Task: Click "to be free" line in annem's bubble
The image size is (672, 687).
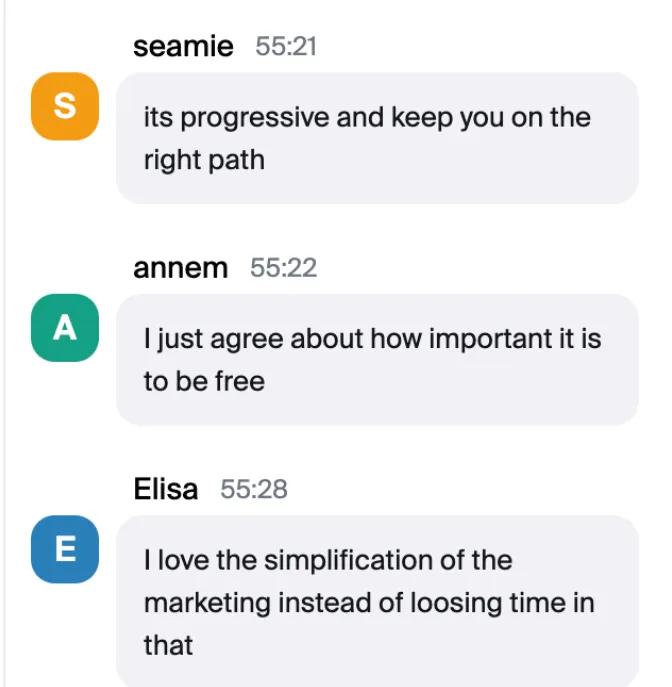Action: pyautogui.click(x=204, y=381)
